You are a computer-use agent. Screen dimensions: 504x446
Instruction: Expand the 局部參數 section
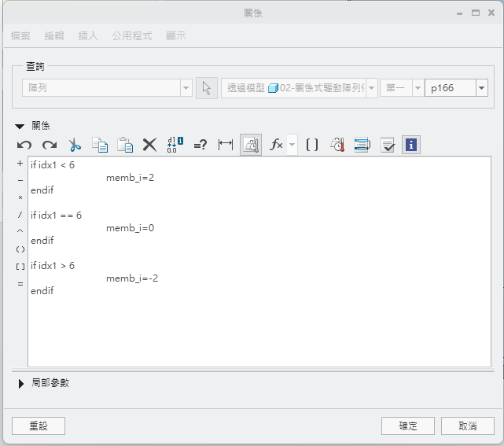coord(21,383)
